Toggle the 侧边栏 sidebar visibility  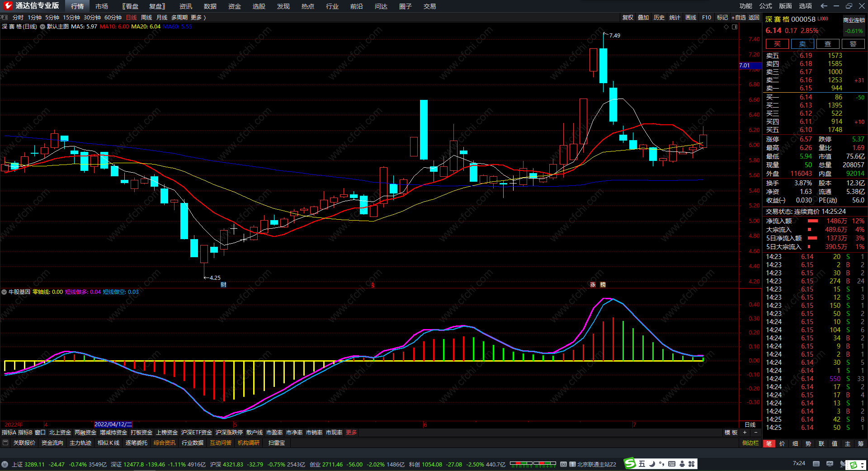click(x=750, y=443)
